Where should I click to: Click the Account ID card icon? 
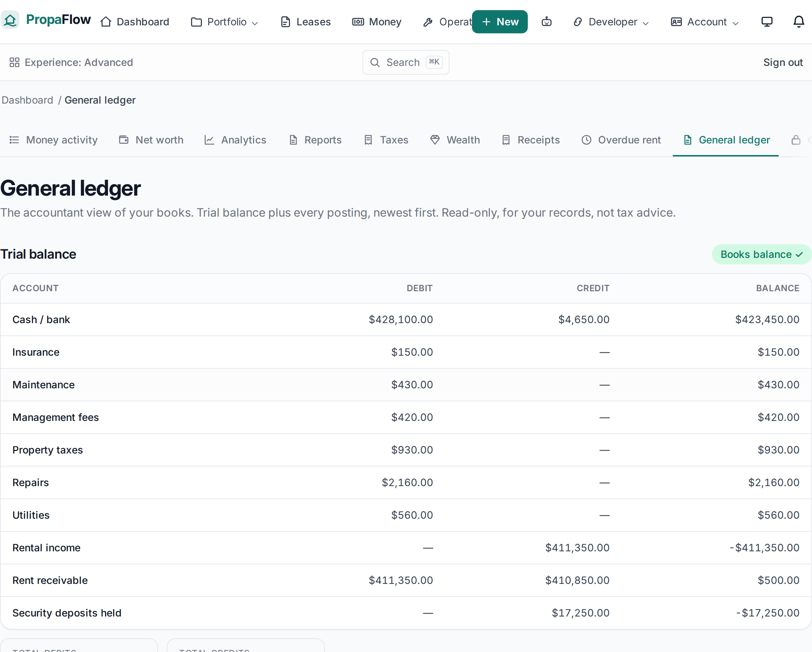[x=676, y=22]
